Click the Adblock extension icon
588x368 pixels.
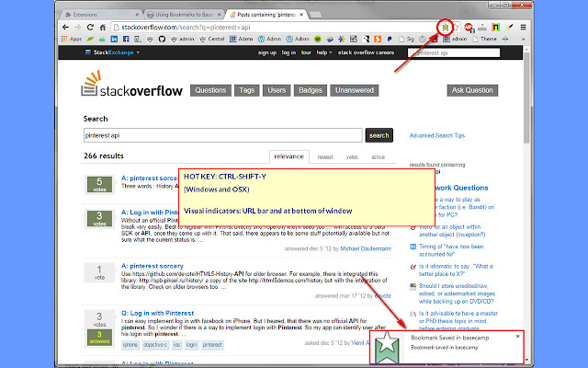click(x=469, y=27)
